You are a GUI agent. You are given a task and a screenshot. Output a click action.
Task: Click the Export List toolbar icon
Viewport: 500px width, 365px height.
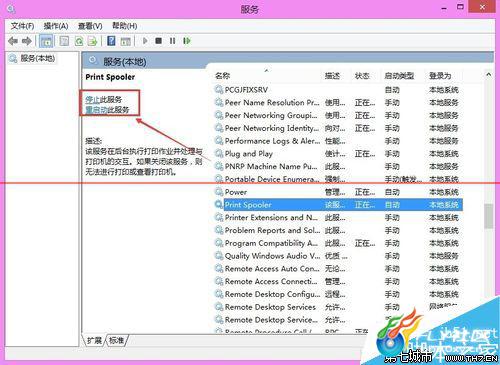92,41
